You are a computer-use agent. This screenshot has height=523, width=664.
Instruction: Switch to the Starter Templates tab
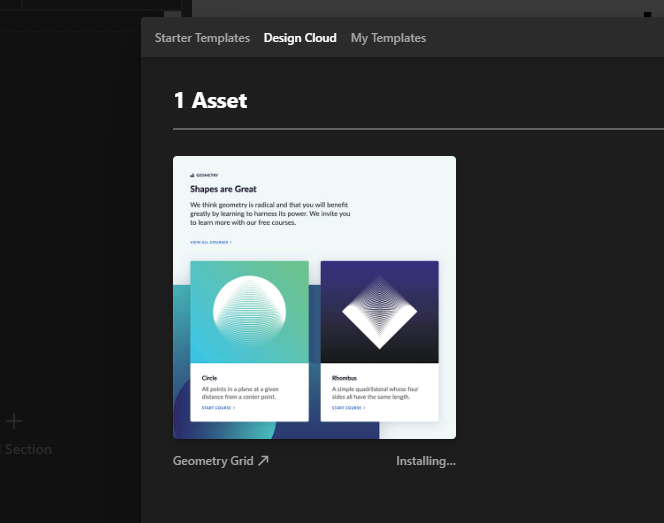point(202,38)
